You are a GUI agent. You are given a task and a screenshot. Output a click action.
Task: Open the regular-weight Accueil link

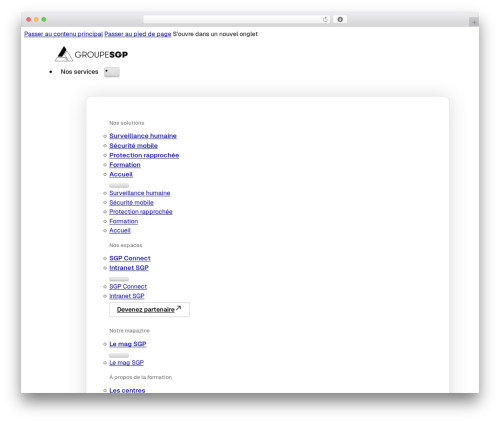[x=120, y=230]
